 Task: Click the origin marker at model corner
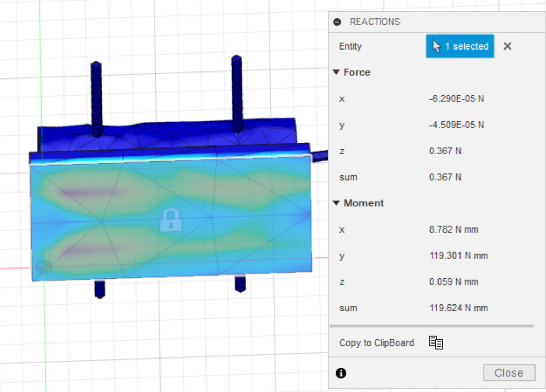(44, 267)
